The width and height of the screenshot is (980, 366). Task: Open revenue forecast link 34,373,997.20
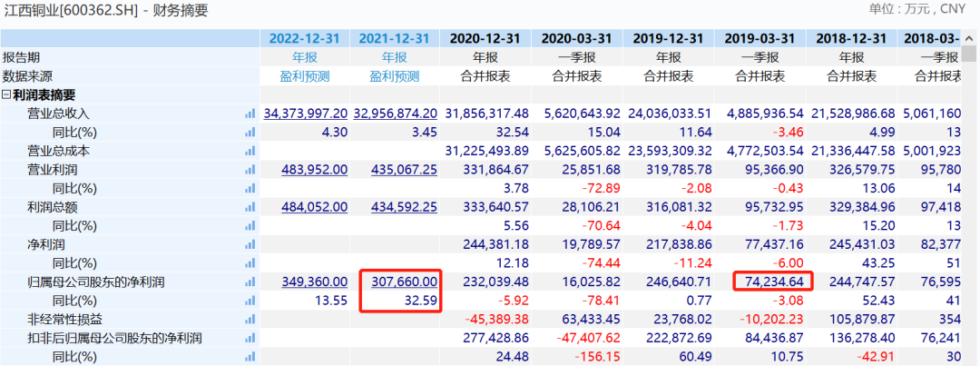pyautogui.click(x=305, y=114)
